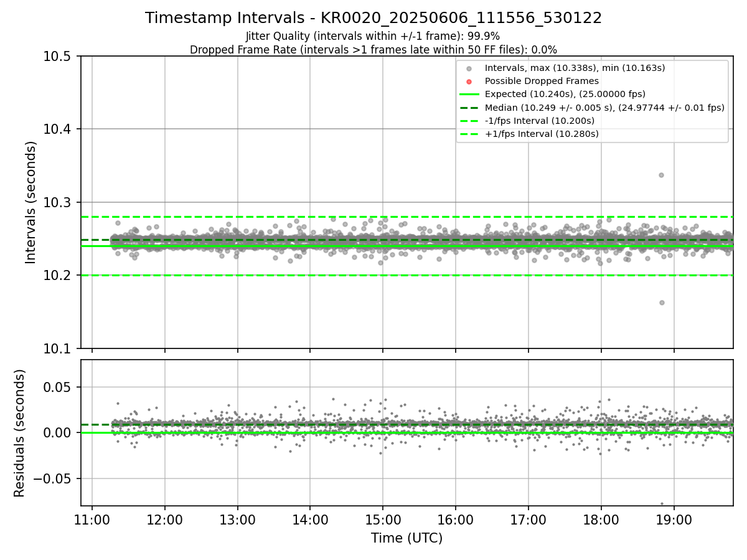
Task: Click the legend entry 'Possible Dropped Frames'
Action: (x=542, y=81)
